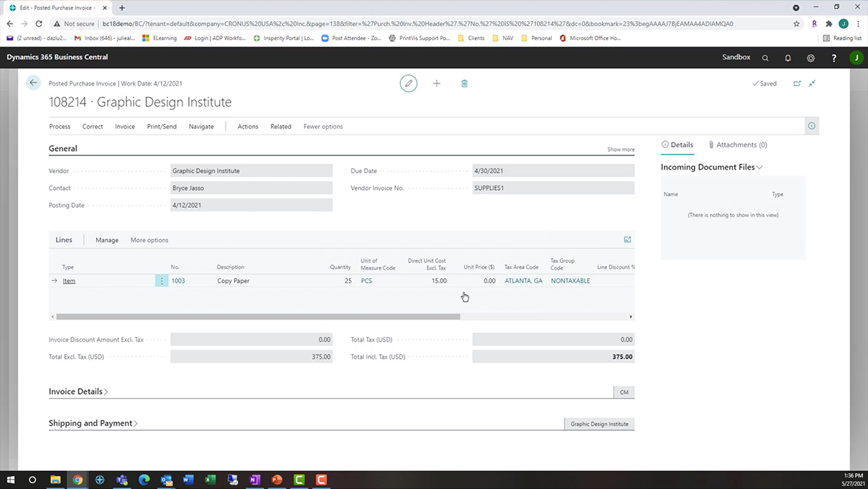Screen dimensions: 868x489
Task: Click More options in Lines
Action: (149, 240)
